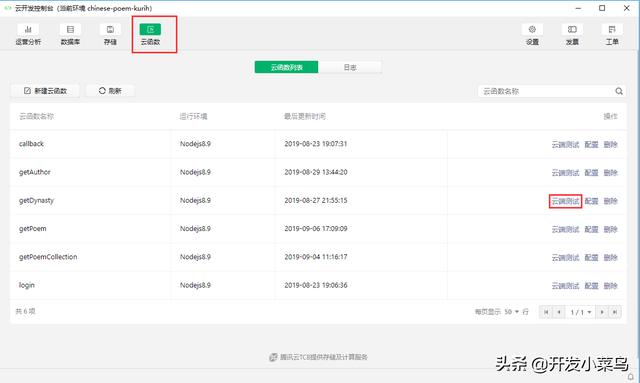Click 配置 for getPoem

pyautogui.click(x=591, y=229)
